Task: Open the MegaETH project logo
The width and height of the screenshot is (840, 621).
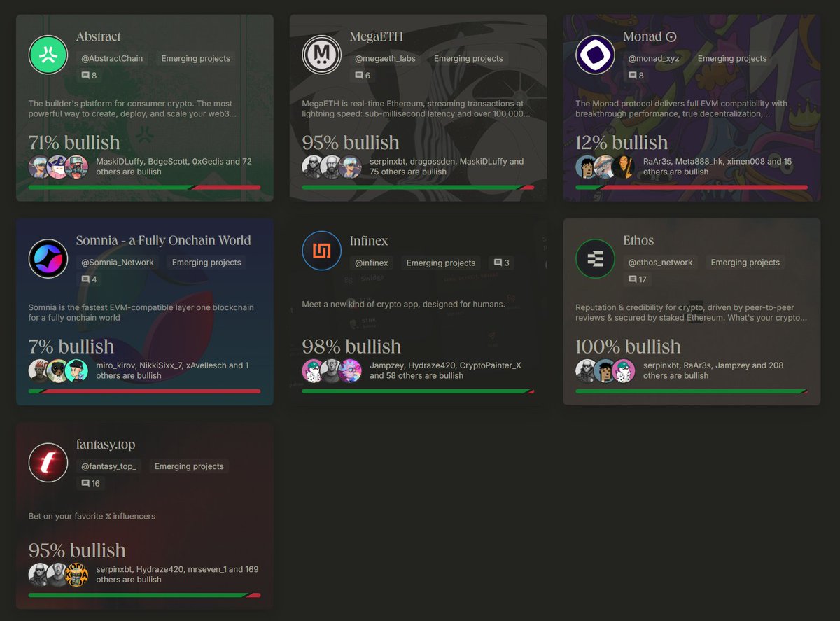Action: tap(322, 55)
